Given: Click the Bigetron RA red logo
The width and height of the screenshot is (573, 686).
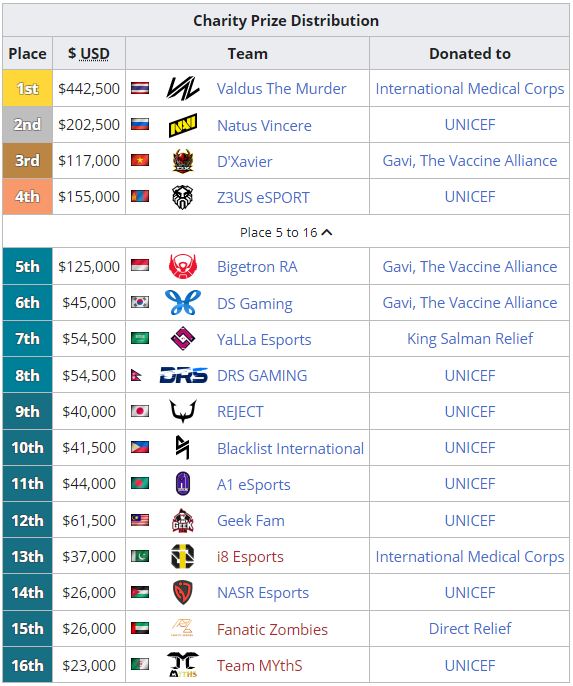Looking at the screenshot, I should [x=183, y=266].
